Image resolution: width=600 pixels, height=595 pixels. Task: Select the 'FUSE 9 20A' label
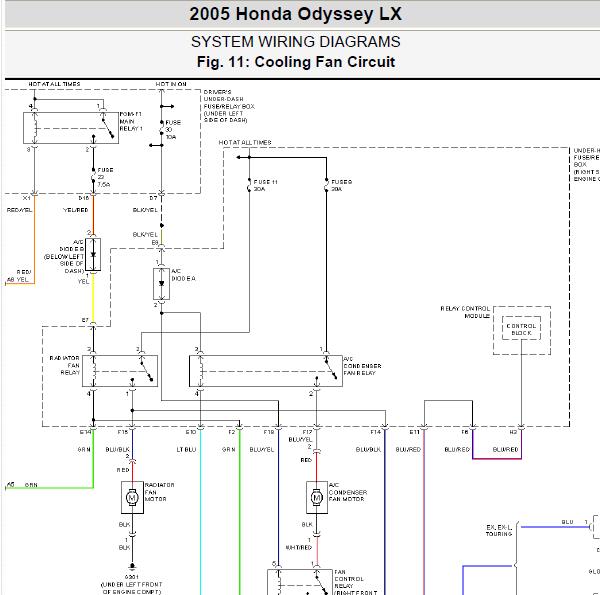[341, 185]
